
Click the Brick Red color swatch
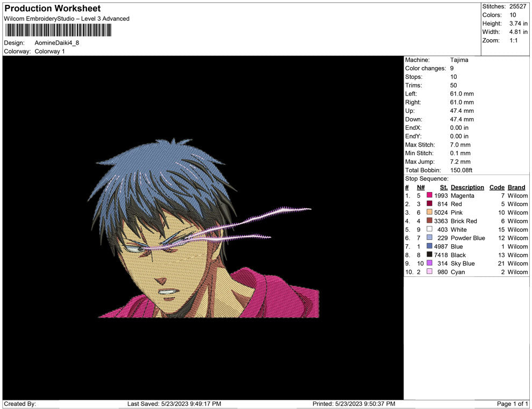click(429, 221)
